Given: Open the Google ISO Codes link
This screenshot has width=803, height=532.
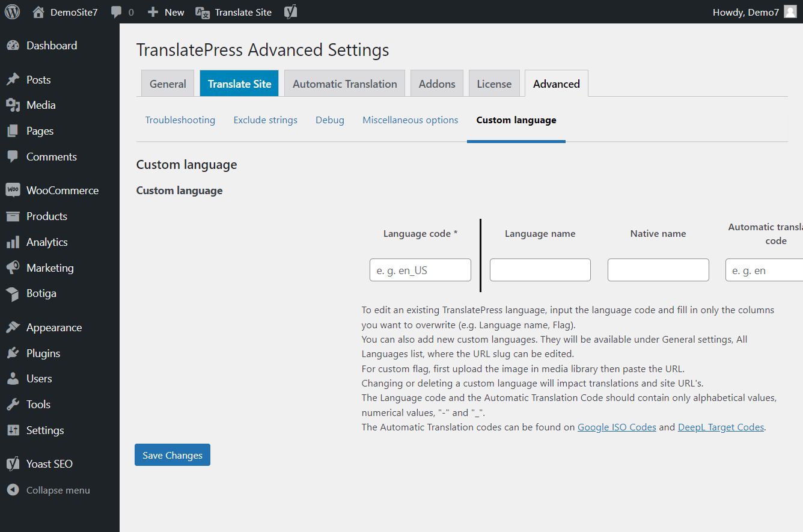Looking at the screenshot, I should (617, 427).
